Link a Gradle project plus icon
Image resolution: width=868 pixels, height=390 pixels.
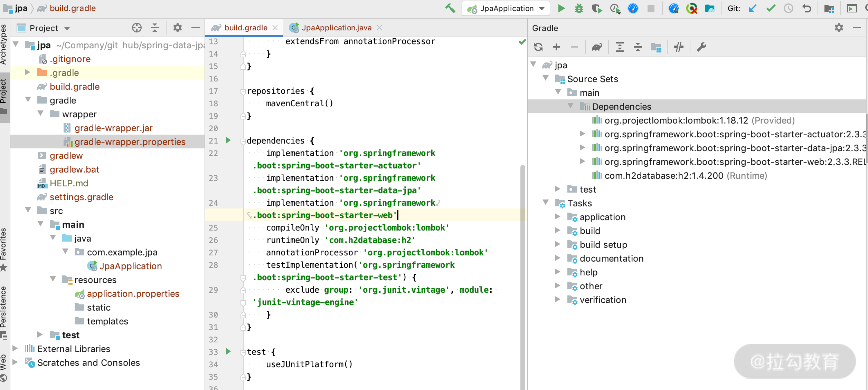pos(556,47)
